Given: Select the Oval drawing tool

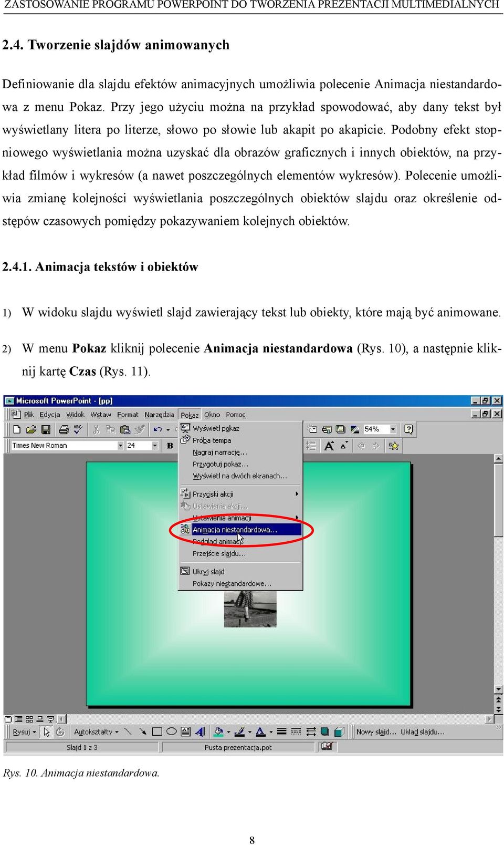Looking at the screenshot, I should pos(171,731).
